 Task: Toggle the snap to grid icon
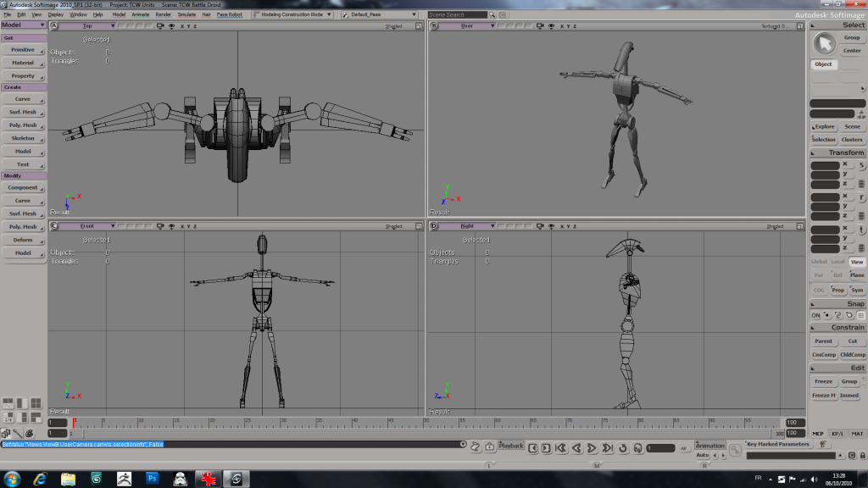pyautogui.click(x=861, y=315)
